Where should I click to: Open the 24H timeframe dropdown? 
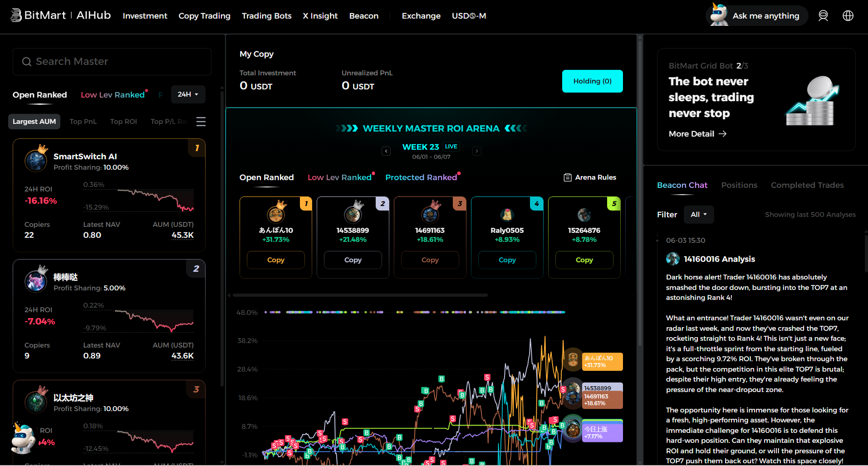pos(188,94)
